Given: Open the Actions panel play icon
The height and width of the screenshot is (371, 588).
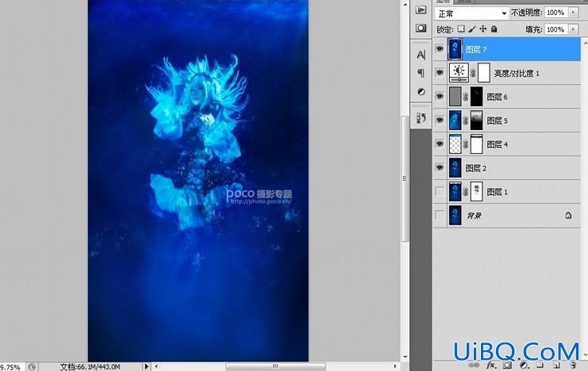Looking at the screenshot, I should (x=421, y=10).
